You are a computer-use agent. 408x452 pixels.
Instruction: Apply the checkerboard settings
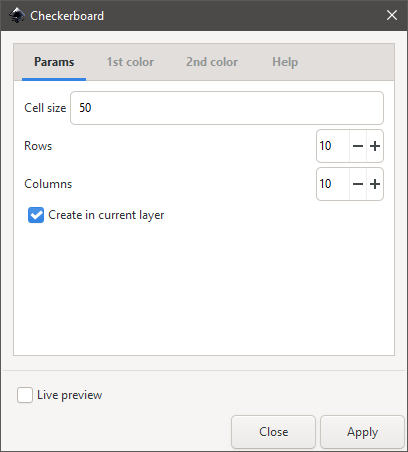(x=362, y=432)
